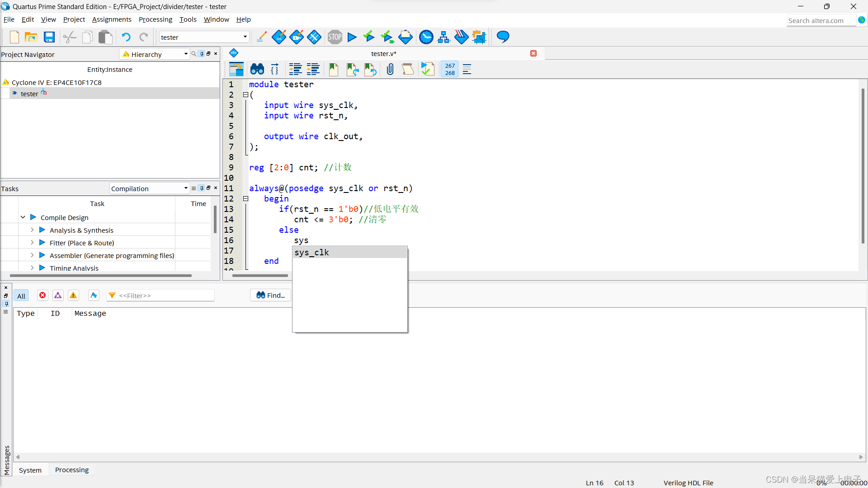Launch the TimeQuest Timing Analyzer clock icon
Screen dimensions: 868x488
(x=426, y=37)
